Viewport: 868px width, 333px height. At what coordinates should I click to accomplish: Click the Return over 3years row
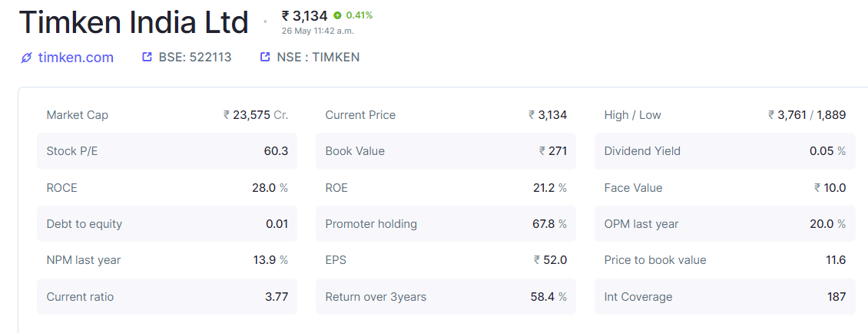coord(446,297)
